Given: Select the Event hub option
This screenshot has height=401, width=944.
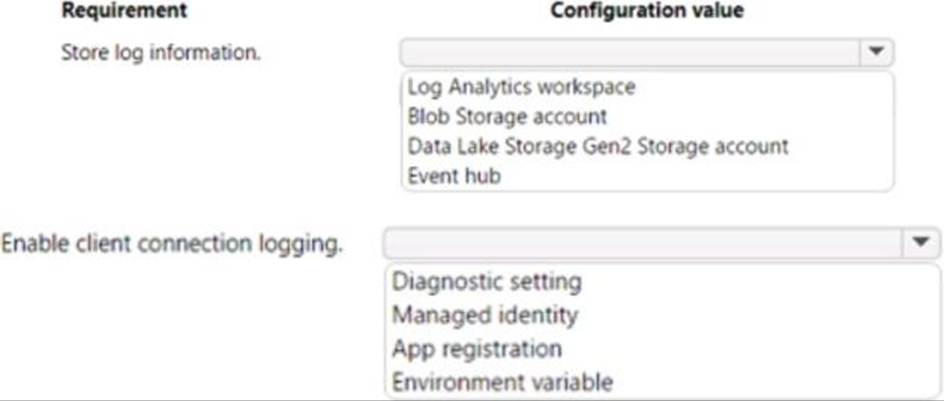Looking at the screenshot, I should coord(454,176).
